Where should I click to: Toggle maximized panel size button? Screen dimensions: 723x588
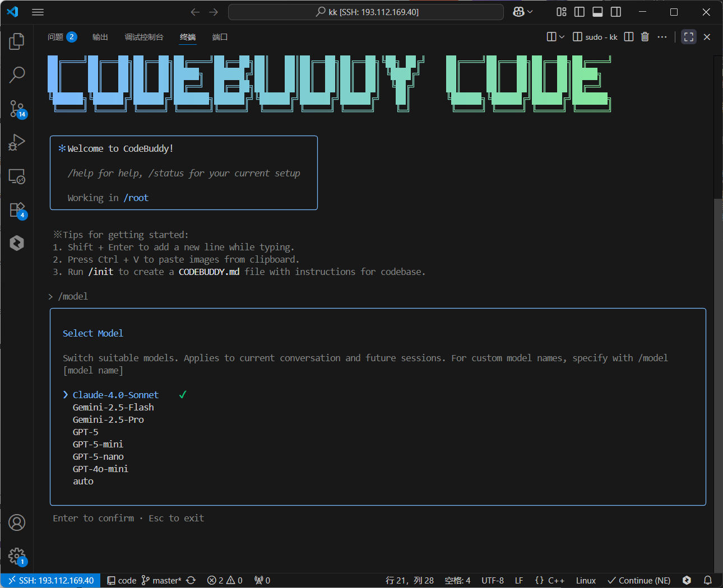click(689, 37)
